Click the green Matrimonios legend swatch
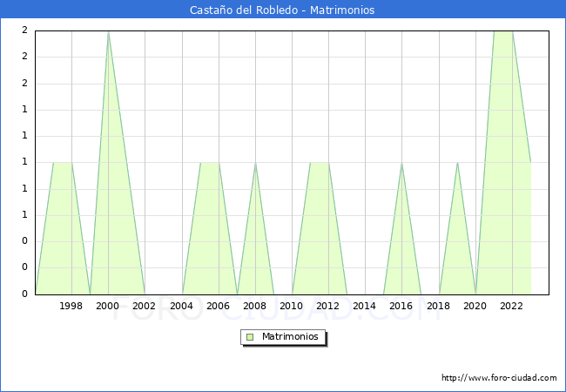566x392 pixels. click(x=250, y=337)
